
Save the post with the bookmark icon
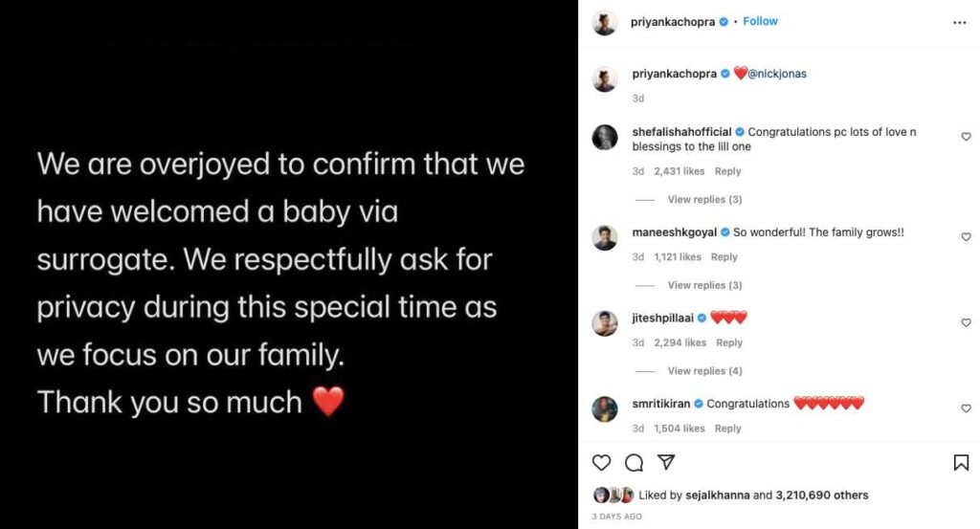point(961,463)
